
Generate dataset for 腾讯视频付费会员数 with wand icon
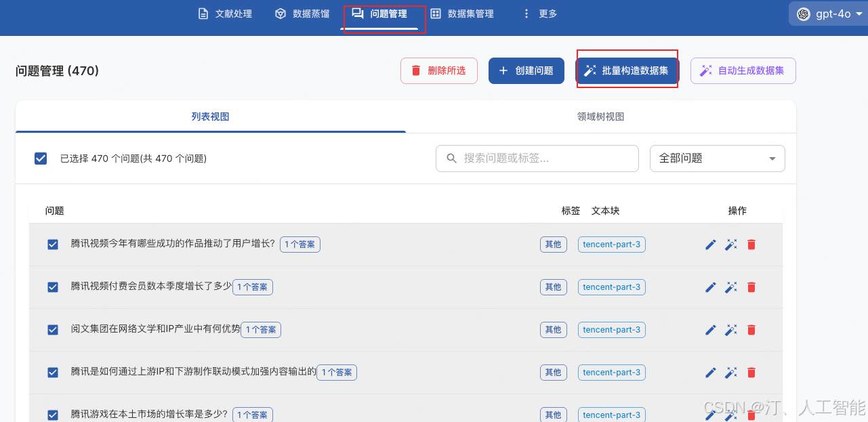pyautogui.click(x=731, y=287)
